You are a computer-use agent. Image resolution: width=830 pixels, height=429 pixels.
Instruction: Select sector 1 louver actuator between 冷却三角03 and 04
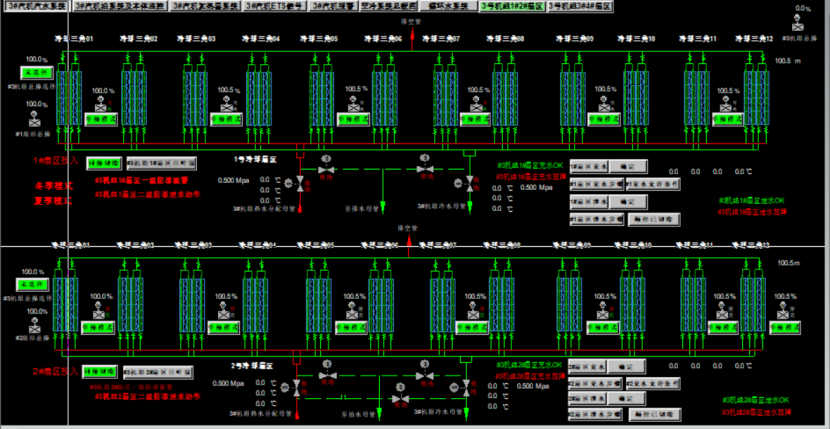click(226, 105)
